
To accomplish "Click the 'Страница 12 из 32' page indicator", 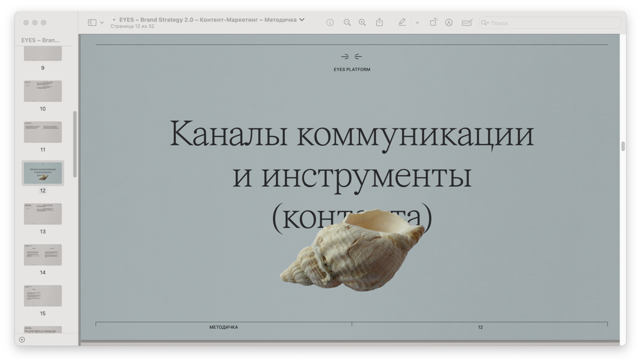I will (x=132, y=26).
